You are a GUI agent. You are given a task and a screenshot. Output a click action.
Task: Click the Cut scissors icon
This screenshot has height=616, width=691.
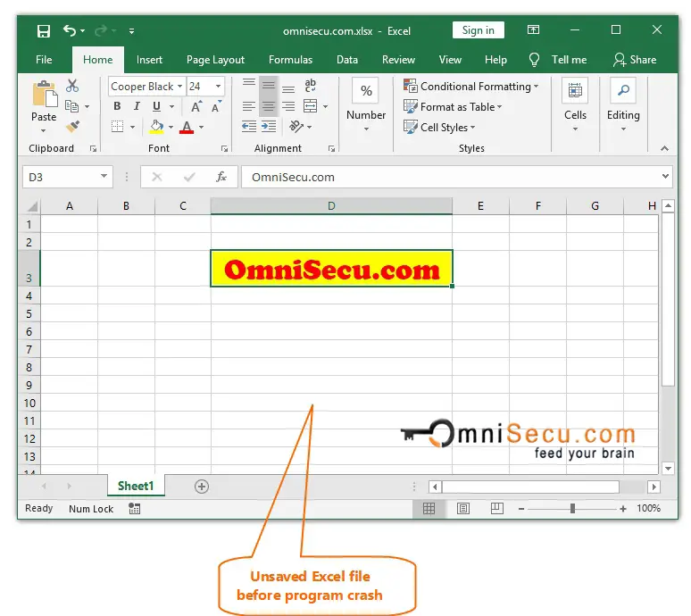[72, 86]
